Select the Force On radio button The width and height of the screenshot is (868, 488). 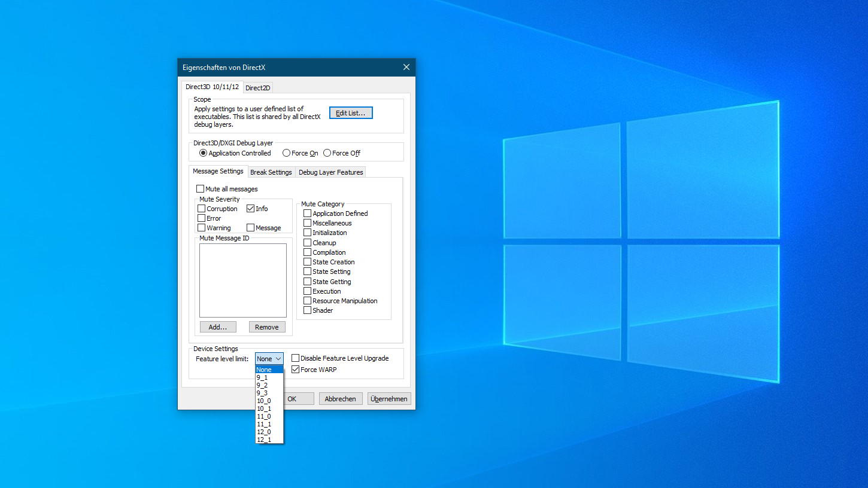tap(287, 153)
